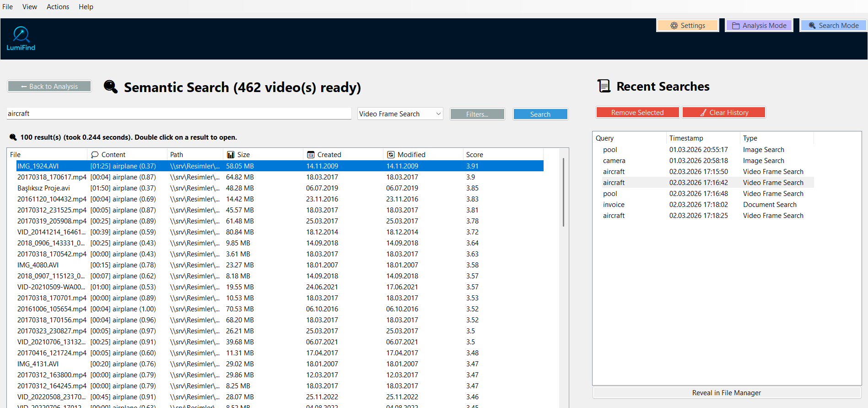Select result IMG_4080.AVI
Image resolution: width=868 pixels, height=408 pixels.
[x=280, y=265]
